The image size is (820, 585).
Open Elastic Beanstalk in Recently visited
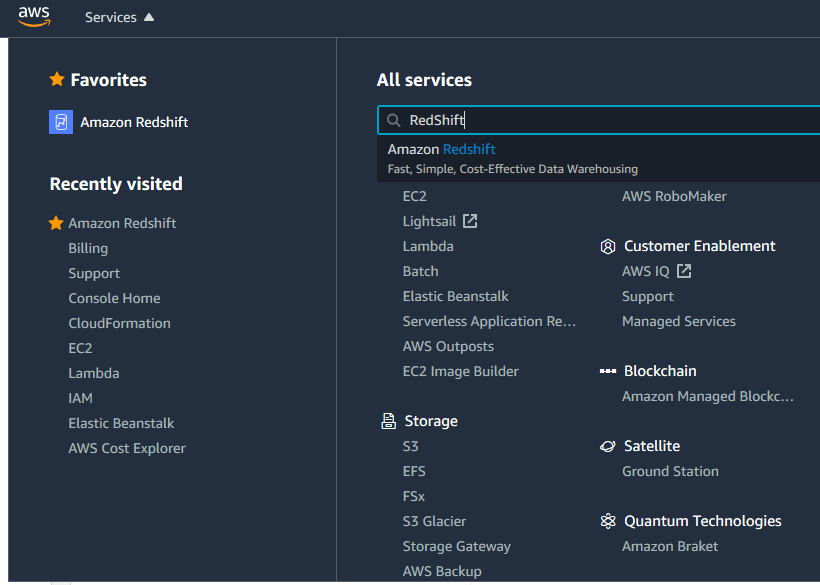click(x=121, y=423)
